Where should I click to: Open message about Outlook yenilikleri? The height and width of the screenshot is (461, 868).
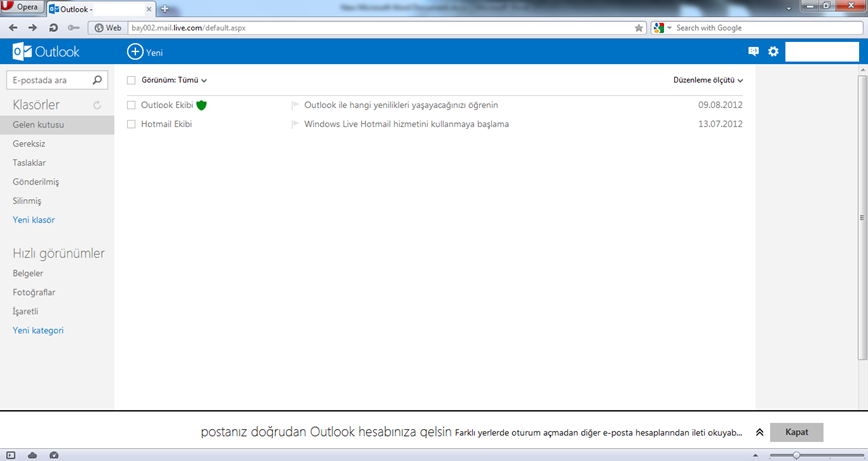(401, 105)
